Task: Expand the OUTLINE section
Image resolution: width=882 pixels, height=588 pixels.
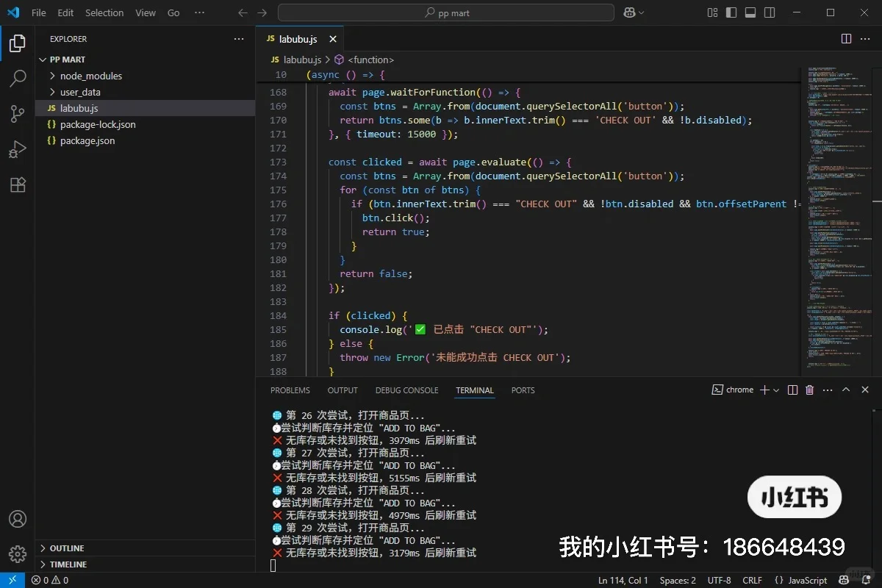Action: (x=146, y=548)
